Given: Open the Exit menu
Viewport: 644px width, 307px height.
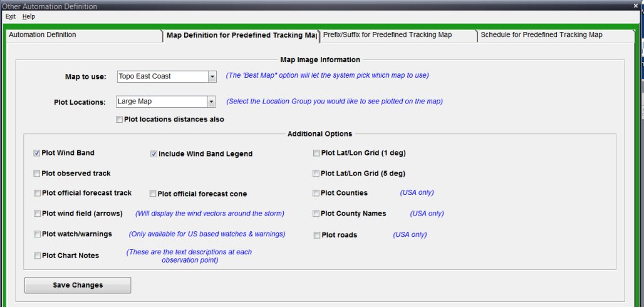Looking at the screenshot, I should 10,16.
